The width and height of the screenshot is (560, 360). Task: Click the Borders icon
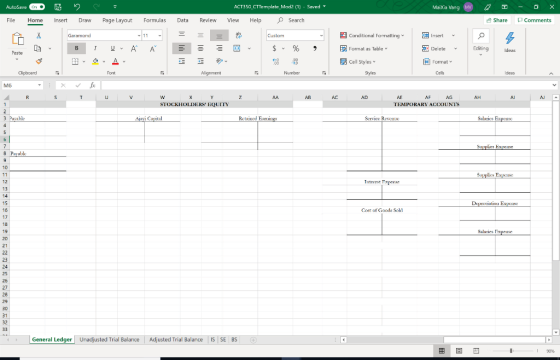[x=75, y=61]
